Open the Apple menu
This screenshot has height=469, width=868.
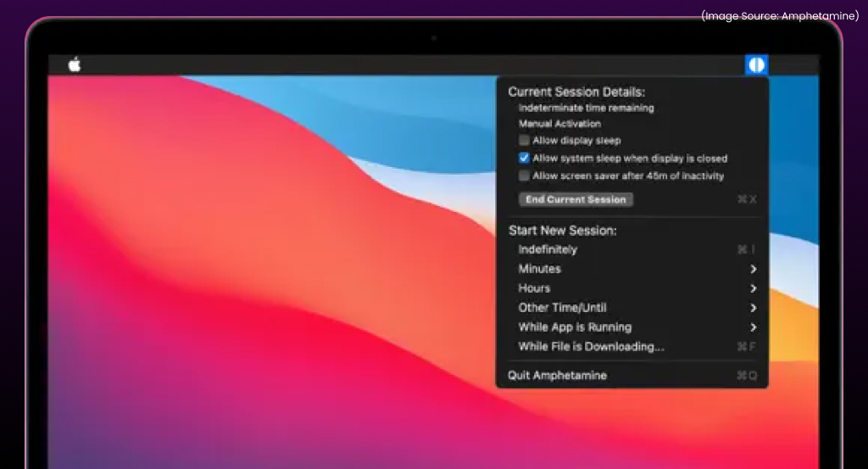(x=75, y=64)
